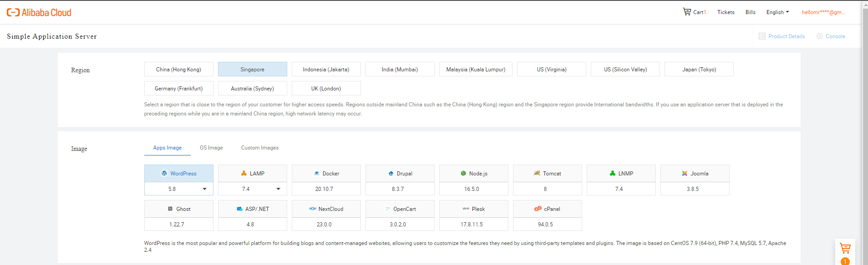The width and height of the screenshot is (868, 265).
Task: Open the hellomr account menu
Action: coord(823,12)
